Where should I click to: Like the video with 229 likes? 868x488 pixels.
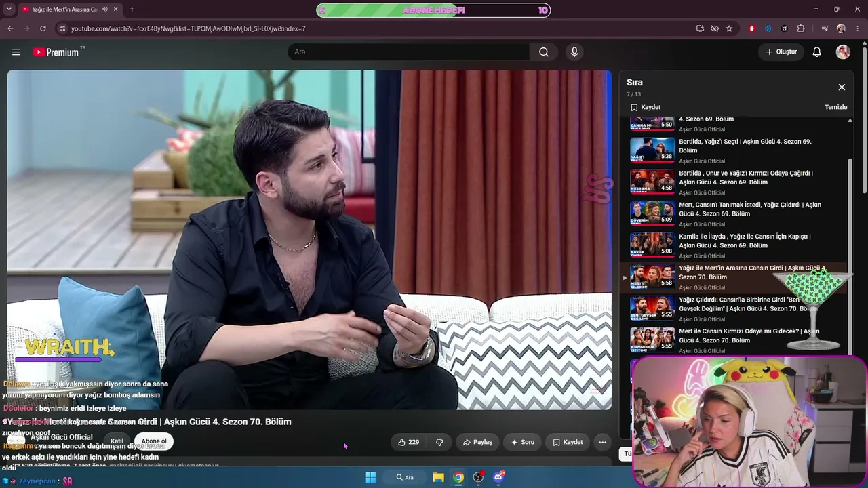(408, 442)
